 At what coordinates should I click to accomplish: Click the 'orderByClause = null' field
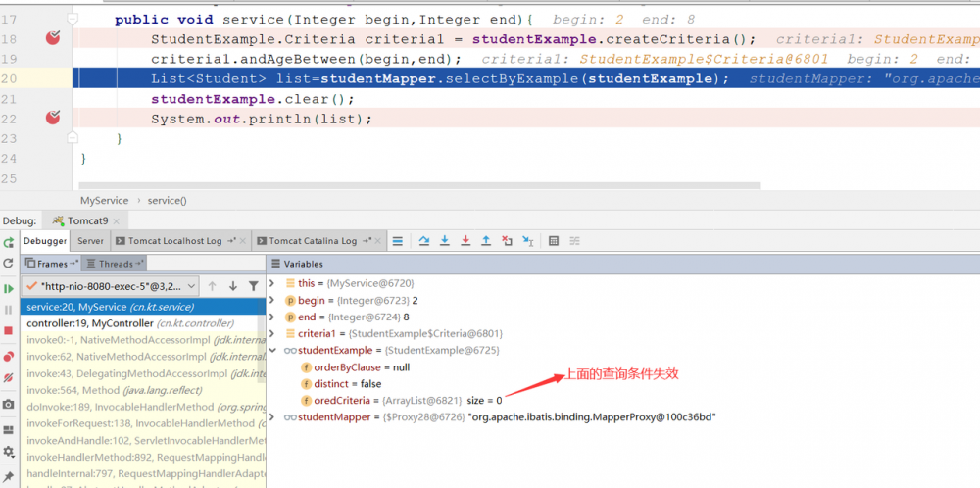pos(355,367)
